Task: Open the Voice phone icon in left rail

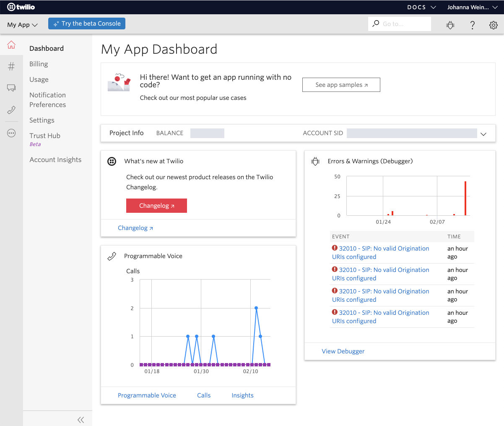Action: click(11, 110)
